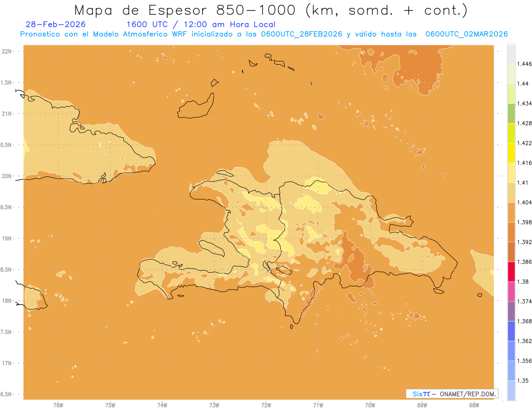Click the legend value '1.434'

524,103
